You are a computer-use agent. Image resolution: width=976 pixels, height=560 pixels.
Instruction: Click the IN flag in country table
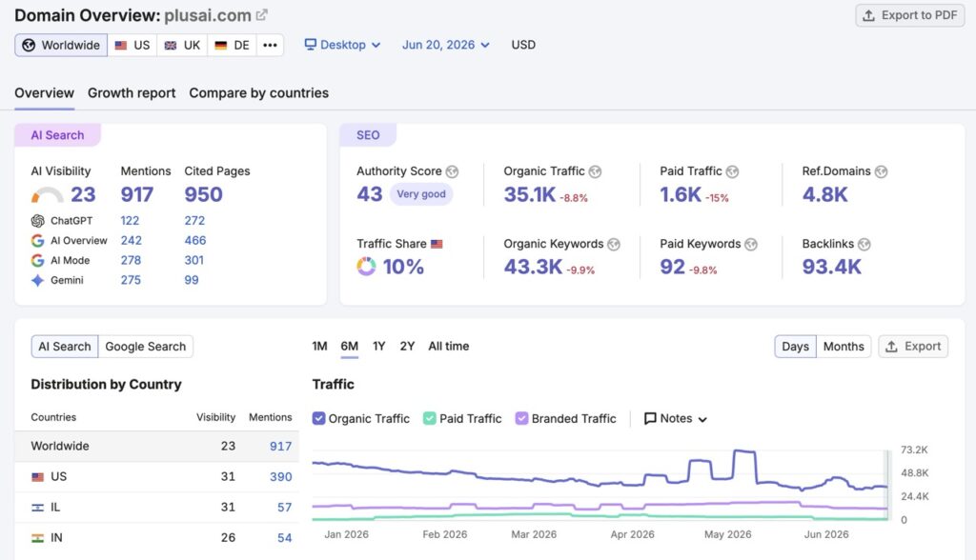(38, 538)
